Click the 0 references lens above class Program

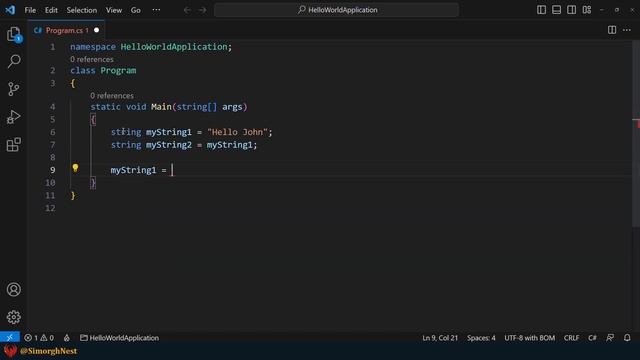92,59
